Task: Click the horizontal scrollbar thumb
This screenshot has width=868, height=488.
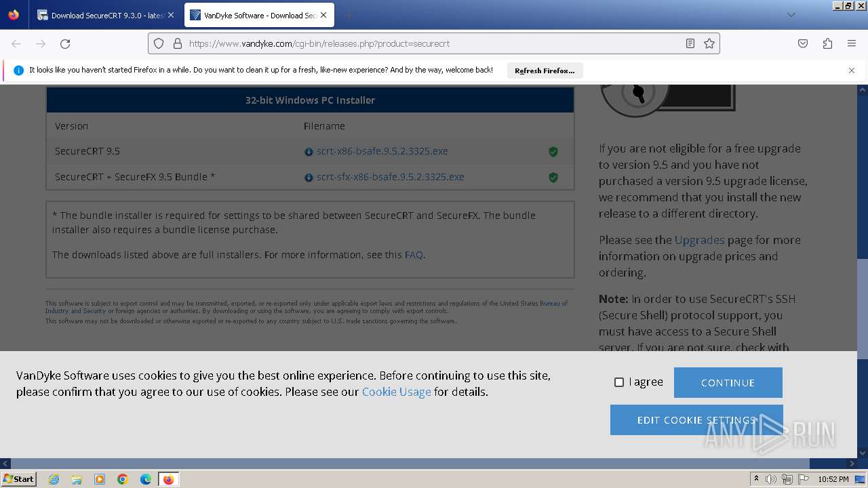Action: tap(410, 464)
